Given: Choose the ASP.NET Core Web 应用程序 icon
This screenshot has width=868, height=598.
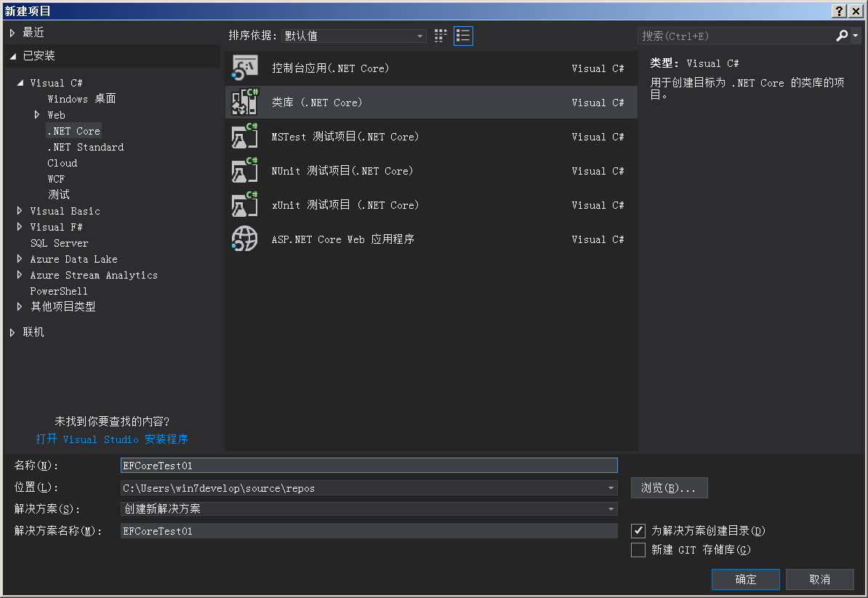Looking at the screenshot, I should click(244, 239).
